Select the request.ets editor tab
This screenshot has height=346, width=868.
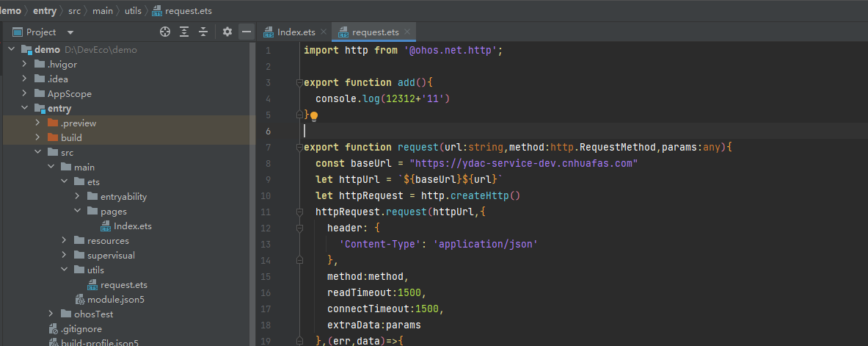pos(376,32)
